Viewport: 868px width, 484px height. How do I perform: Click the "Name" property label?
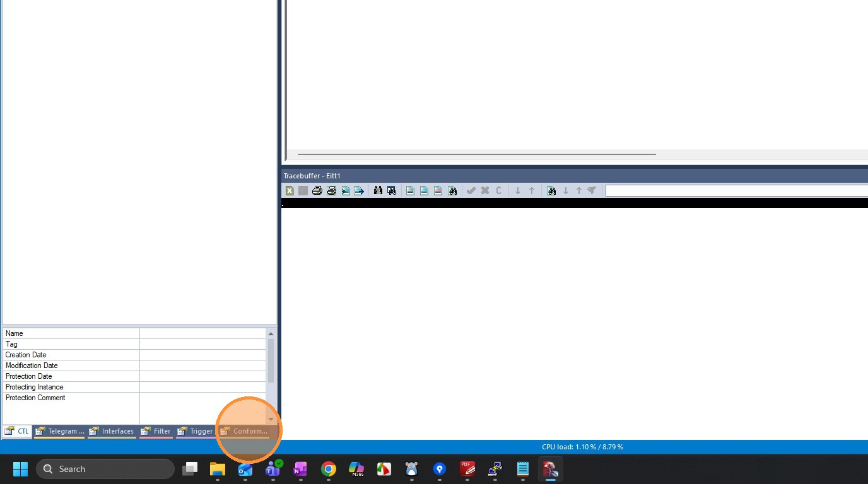pos(14,333)
